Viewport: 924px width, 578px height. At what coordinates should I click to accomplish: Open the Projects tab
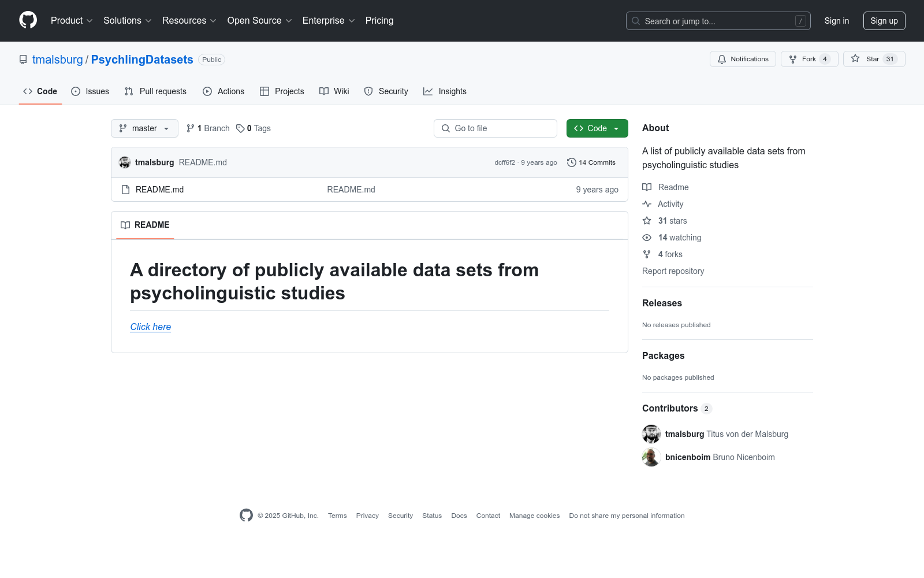coord(282,91)
